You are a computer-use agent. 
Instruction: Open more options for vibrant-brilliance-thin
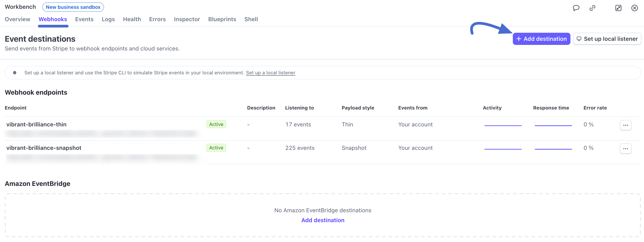pos(626,125)
